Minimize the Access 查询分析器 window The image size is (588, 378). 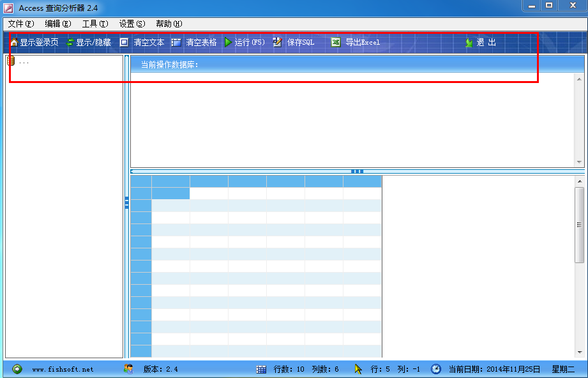(x=532, y=5)
